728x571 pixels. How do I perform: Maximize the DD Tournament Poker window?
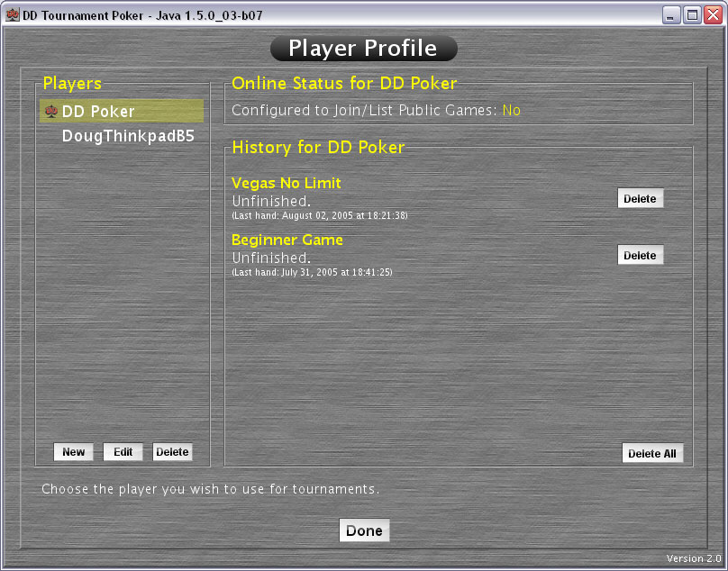coord(692,15)
